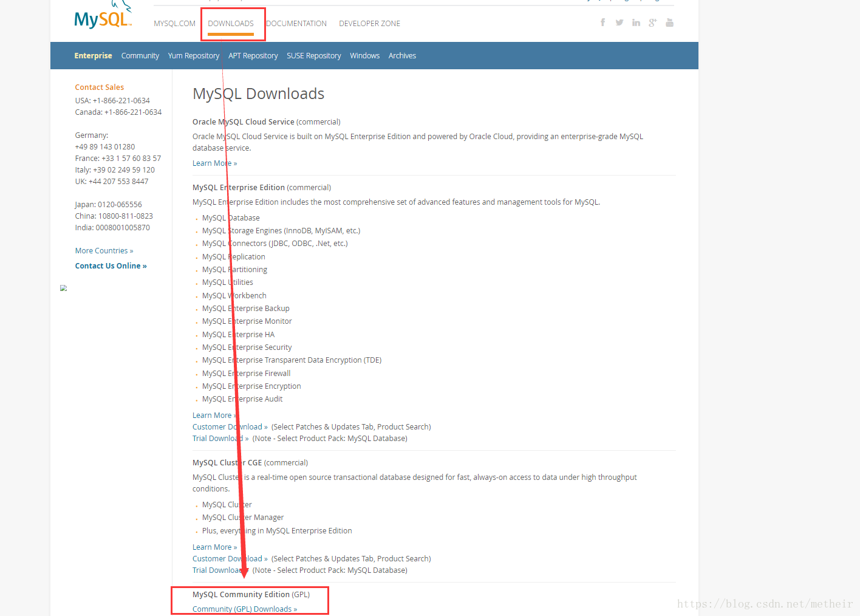Click the USA phone number +1-866-221-0634
The image size is (860, 616).
(121, 101)
